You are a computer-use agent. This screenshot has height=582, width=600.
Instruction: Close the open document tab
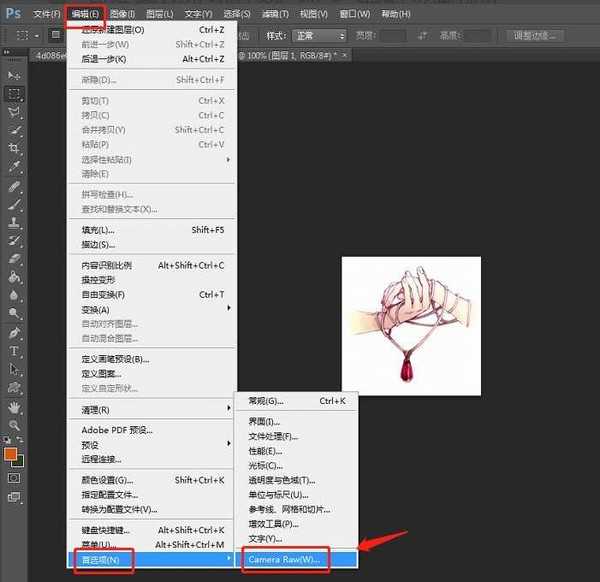[x=346, y=53]
